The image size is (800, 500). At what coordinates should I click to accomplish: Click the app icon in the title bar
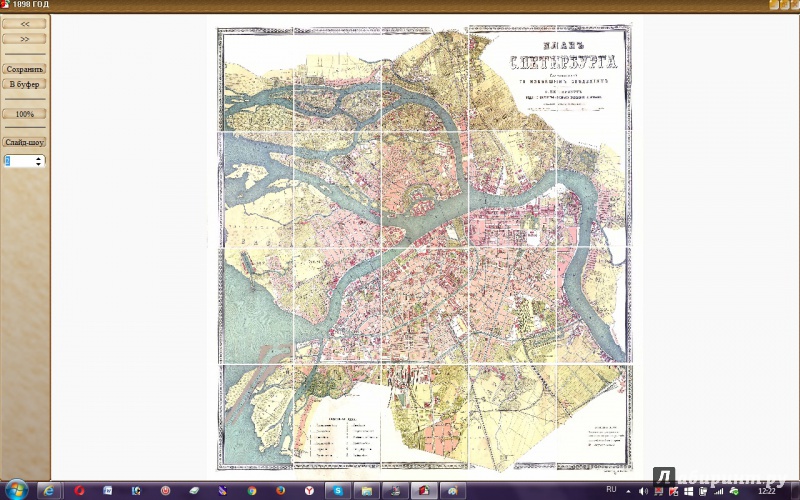point(5,5)
